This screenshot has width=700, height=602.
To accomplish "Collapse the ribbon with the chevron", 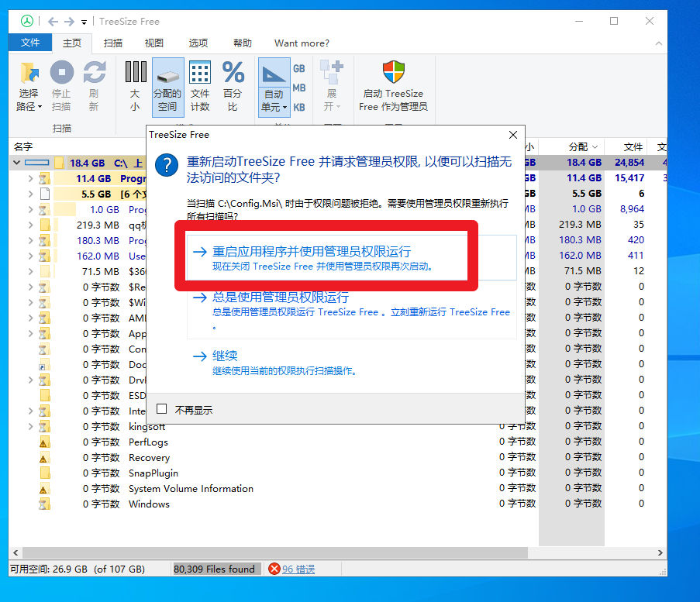I will coord(658,43).
